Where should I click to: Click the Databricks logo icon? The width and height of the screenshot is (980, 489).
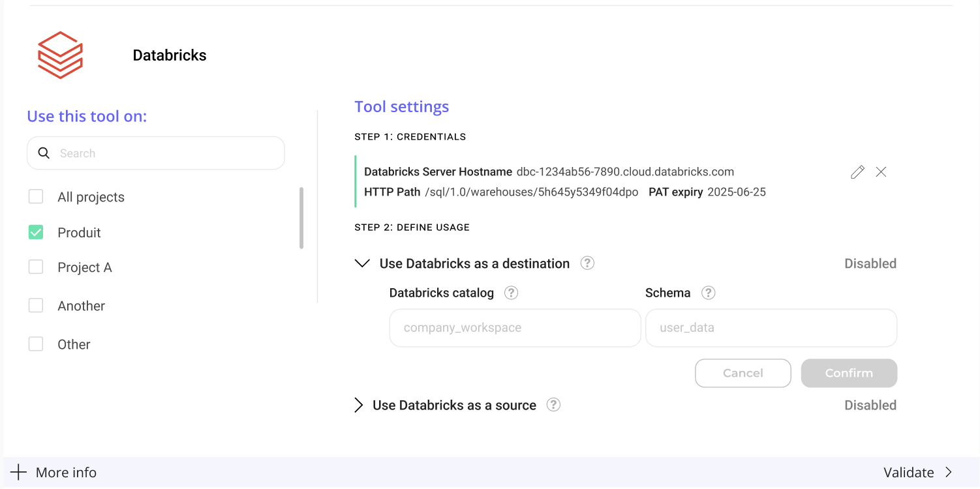click(60, 55)
